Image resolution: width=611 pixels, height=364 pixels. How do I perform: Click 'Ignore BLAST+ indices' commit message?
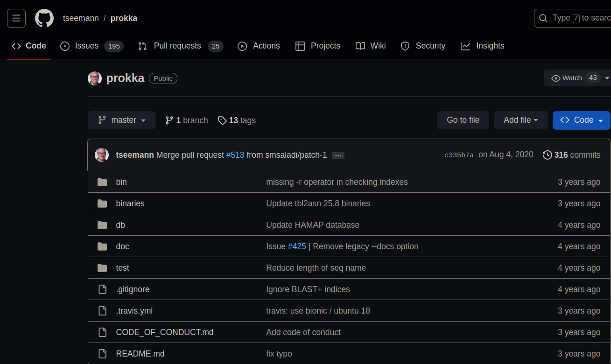tap(308, 289)
